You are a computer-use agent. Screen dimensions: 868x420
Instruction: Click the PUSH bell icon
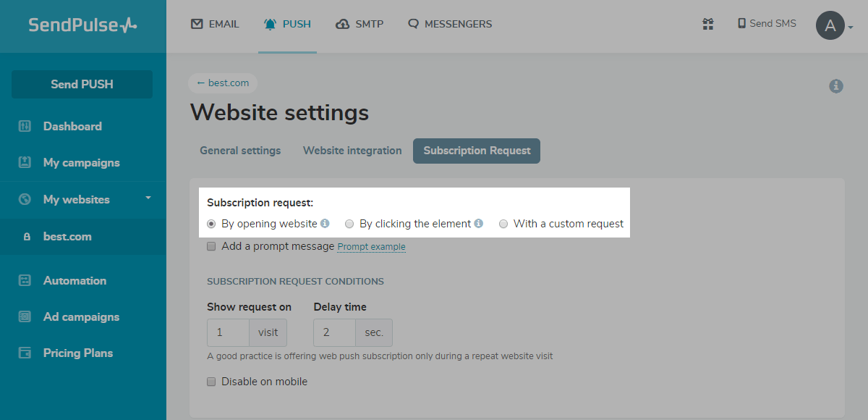point(271,24)
